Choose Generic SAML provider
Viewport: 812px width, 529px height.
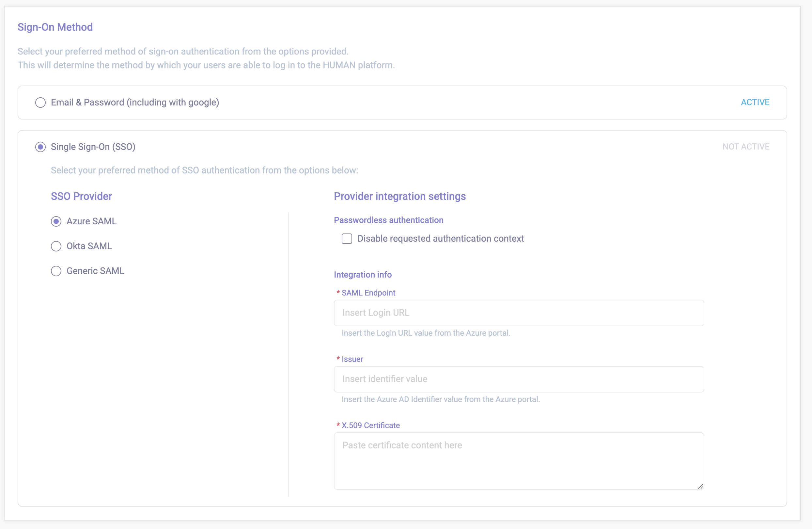(x=56, y=271)
